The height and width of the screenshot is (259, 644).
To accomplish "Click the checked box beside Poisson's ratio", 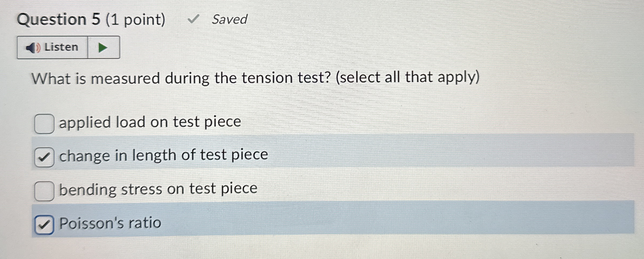I will click(x=45, y=222).
